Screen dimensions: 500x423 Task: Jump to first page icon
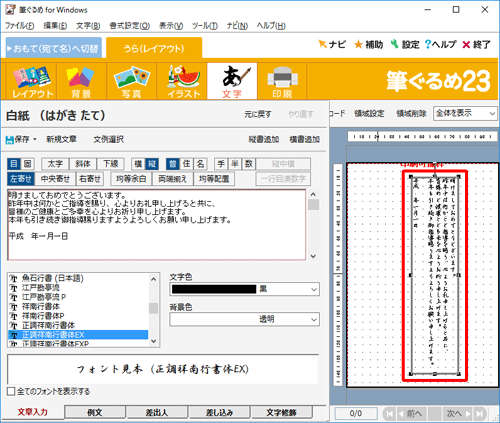click(389, 414)
